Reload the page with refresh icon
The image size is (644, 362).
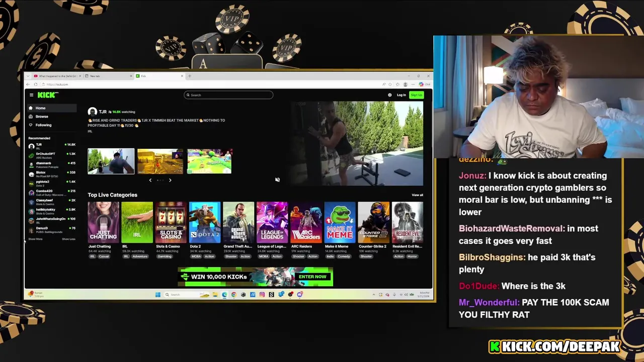pos(36,84)
